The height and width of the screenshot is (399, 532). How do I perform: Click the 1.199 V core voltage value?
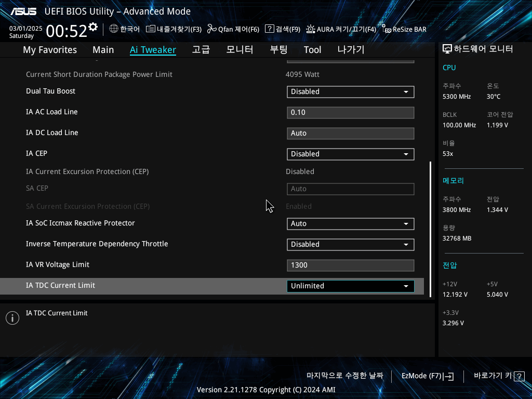pos(497,125)
